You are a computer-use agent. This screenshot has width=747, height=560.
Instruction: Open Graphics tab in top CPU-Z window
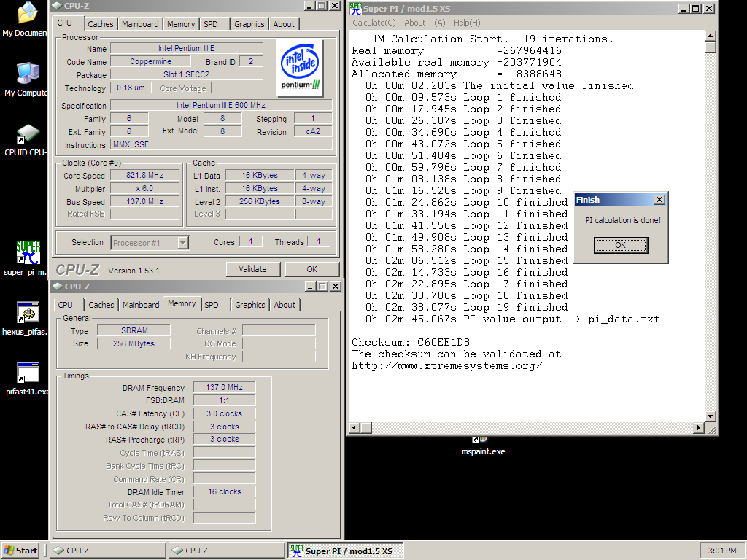(249, 24)
